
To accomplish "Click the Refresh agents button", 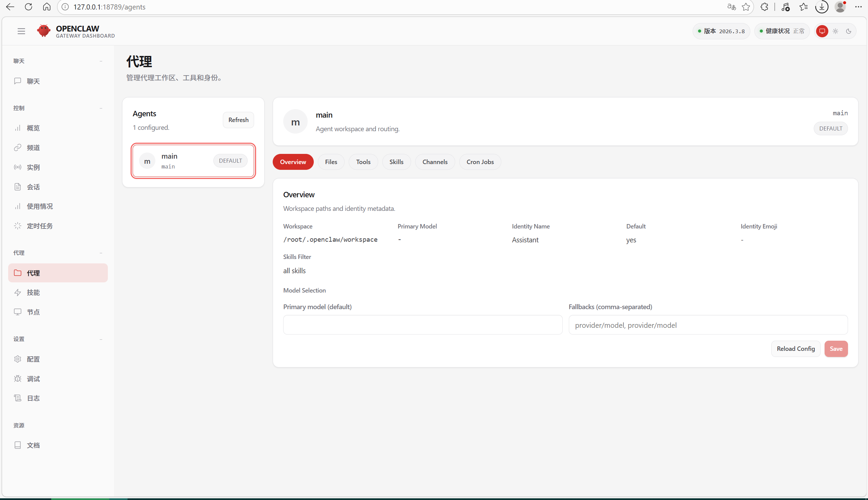I will 238,120.
